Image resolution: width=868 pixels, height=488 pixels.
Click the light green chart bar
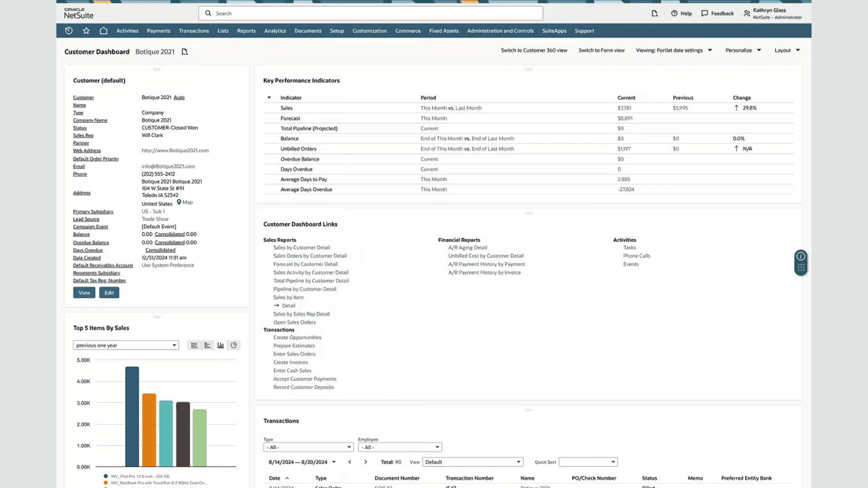click(200, 438)
